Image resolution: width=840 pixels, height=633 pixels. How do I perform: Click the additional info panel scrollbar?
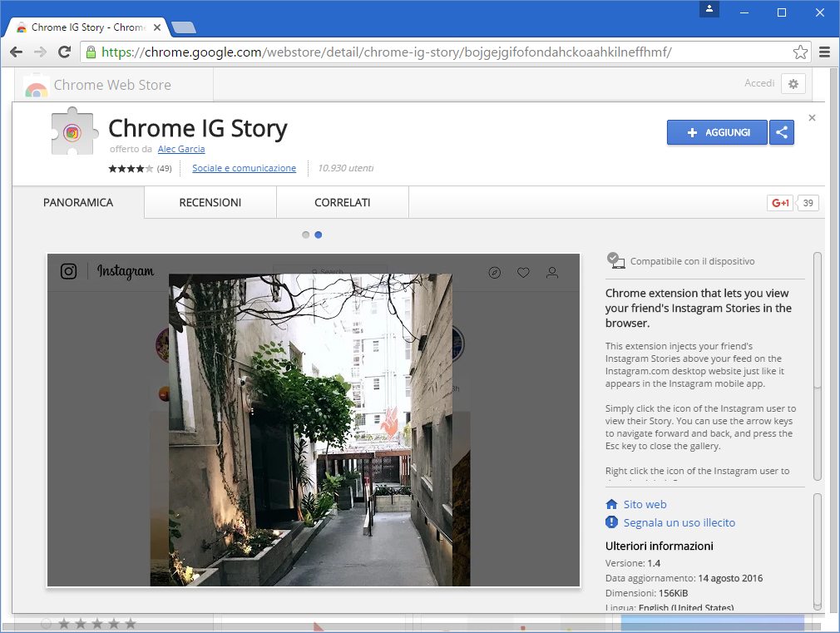pyautogui.click(x=817, y=551)
